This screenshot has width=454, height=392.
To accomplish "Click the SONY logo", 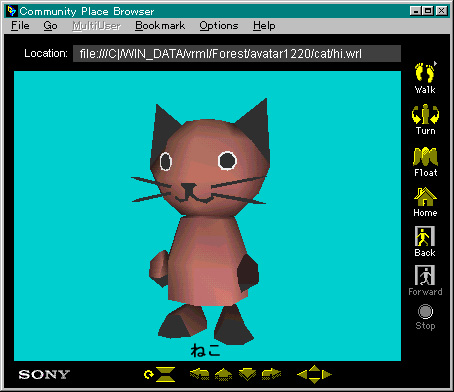I will pos(44,374).
